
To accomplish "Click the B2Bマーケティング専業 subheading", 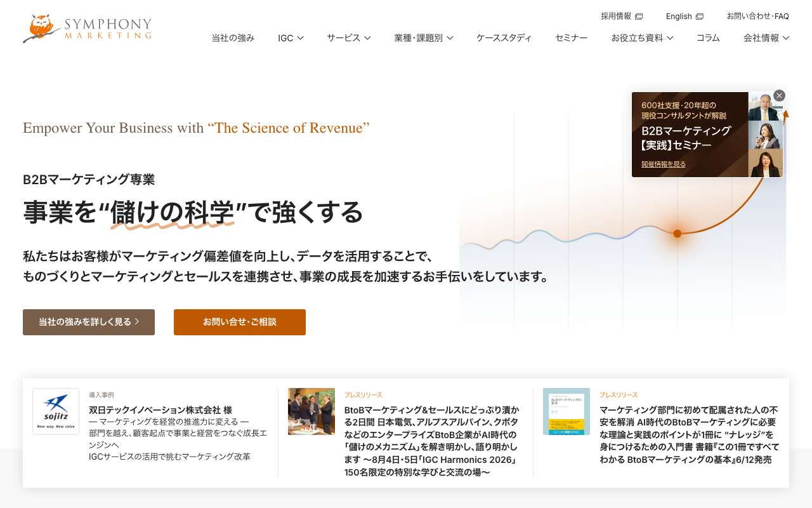I will click(89, 180).
